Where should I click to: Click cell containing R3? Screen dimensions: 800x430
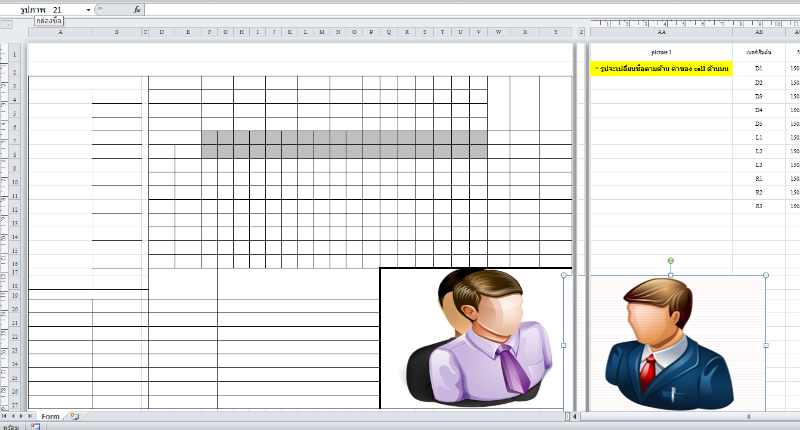tap(759, 207)
